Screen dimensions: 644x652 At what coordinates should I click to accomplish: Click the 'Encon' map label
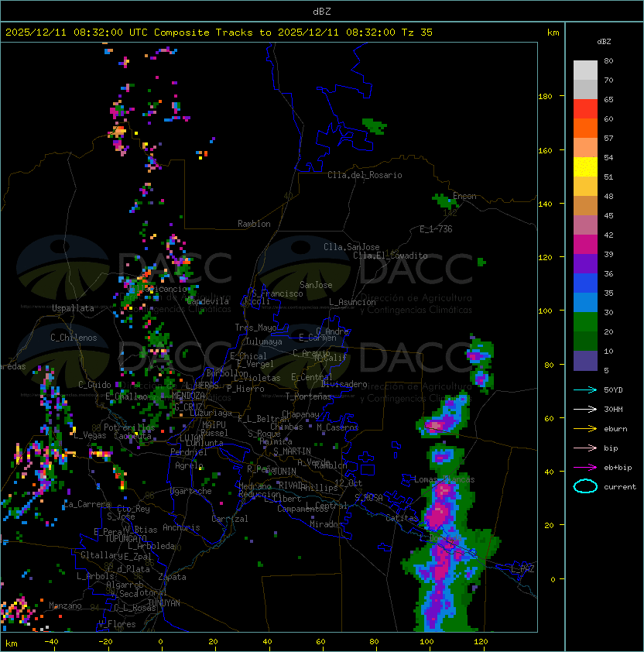(464, 196)
